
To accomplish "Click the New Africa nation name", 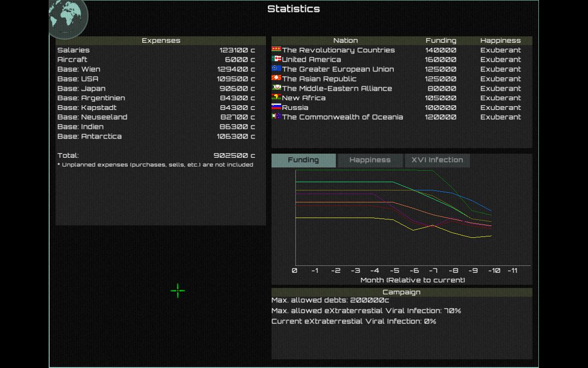I will [x=304, y=98].
